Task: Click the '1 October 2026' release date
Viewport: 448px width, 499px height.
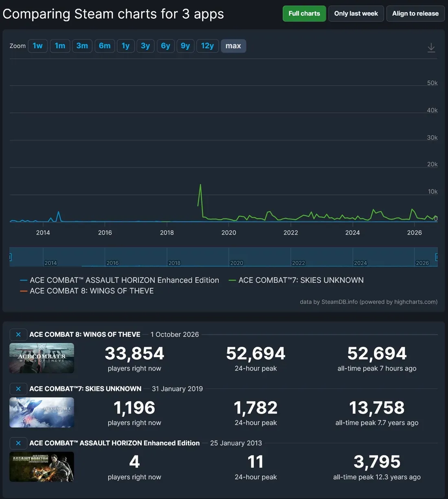Action: [x=175, y=334]
